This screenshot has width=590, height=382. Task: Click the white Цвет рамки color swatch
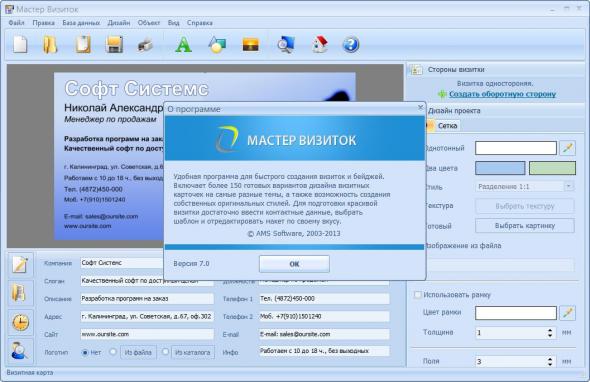(515, 313)
